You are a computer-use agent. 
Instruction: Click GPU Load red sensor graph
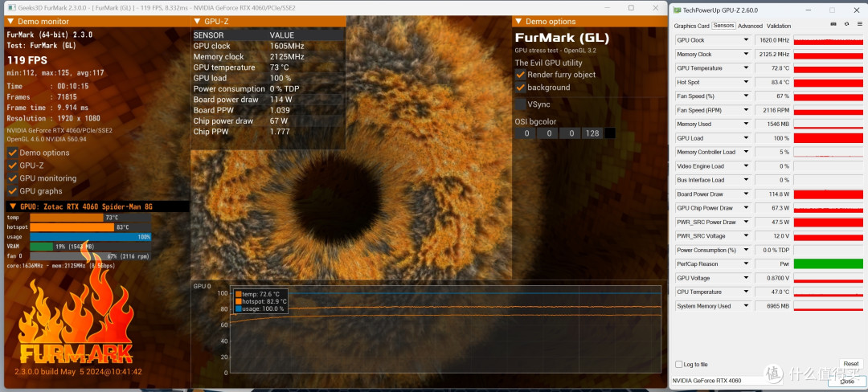click(x=828, y=138)
